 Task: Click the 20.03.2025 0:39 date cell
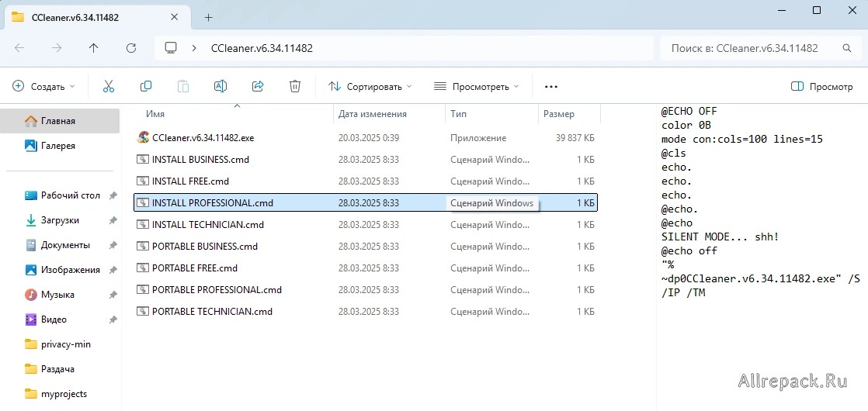click(369, 138)
